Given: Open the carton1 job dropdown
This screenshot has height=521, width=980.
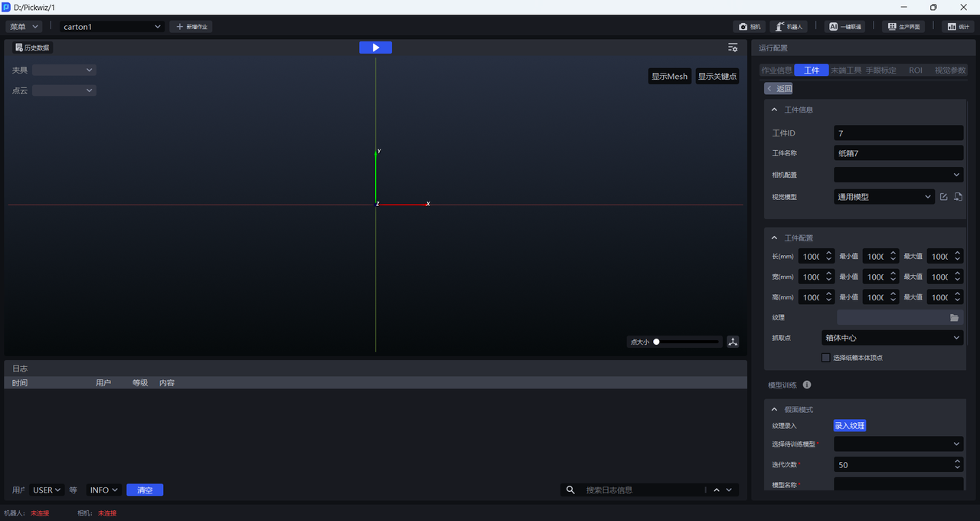Looking at the screenshot, I should 113,27.
